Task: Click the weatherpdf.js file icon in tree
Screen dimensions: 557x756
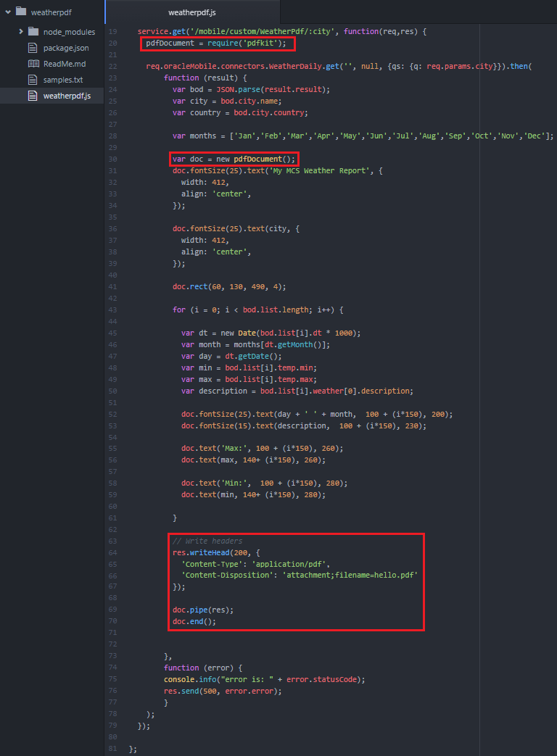Action: tap(33, 96)
